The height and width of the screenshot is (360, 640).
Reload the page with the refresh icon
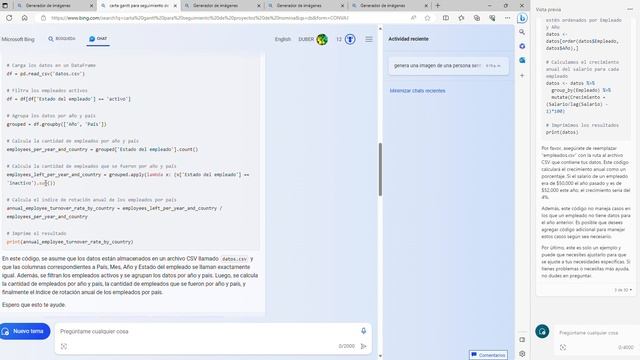tap(9, 18)
